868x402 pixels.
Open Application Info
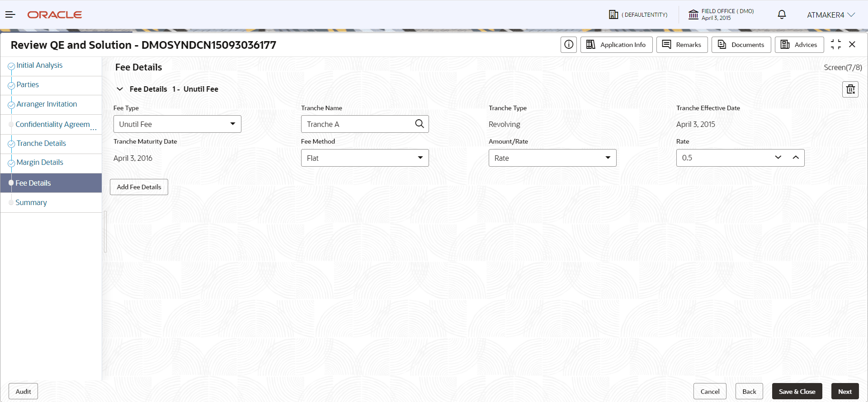coord(617,45)
